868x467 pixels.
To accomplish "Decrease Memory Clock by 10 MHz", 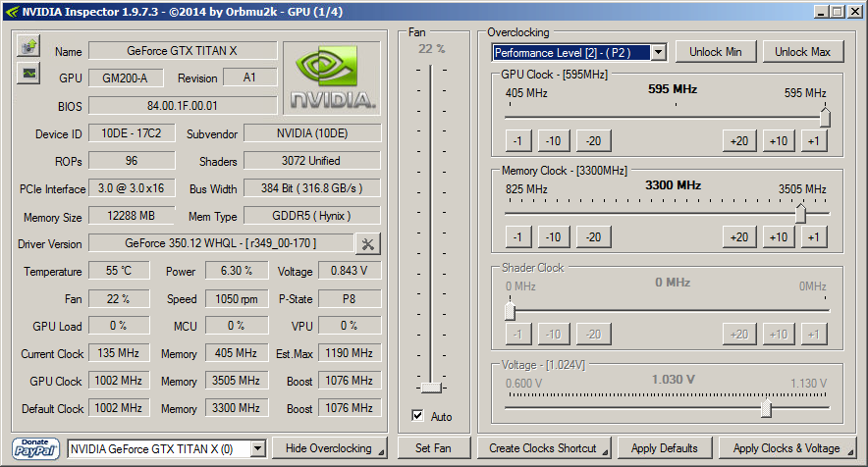I will click(x=553, y=237).
